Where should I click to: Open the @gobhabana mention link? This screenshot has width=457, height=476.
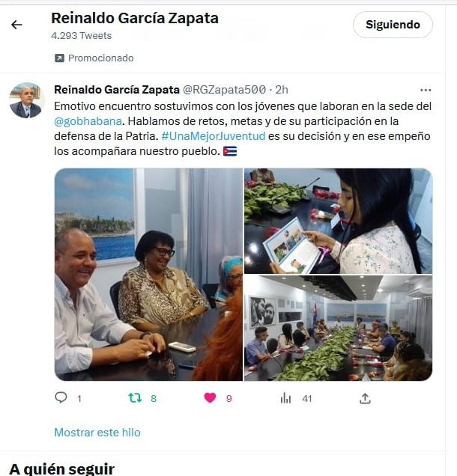[88, 121]
